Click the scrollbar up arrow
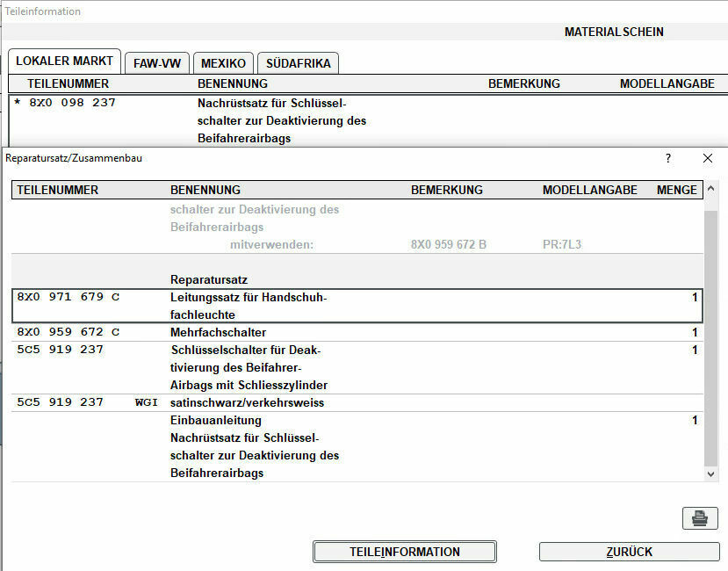This screenshot has height=571, width=728. tap(711, 190)
